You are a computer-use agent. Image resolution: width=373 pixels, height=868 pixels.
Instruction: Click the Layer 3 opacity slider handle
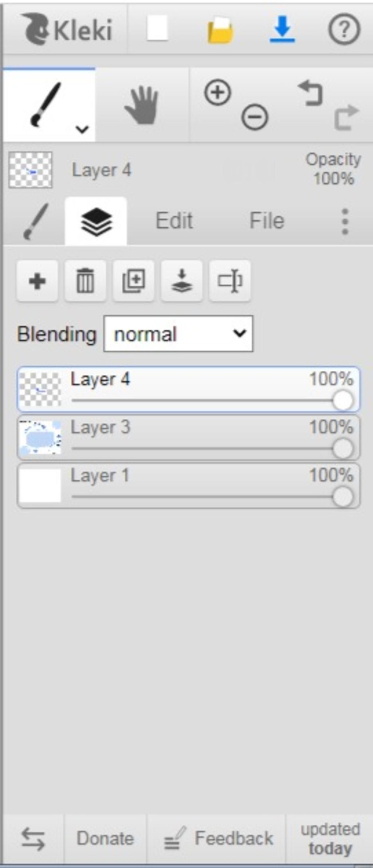pos(342,448)
